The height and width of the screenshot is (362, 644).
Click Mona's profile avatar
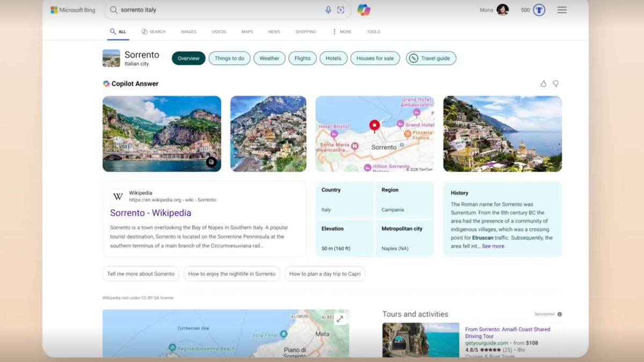[x=502, y=10]
